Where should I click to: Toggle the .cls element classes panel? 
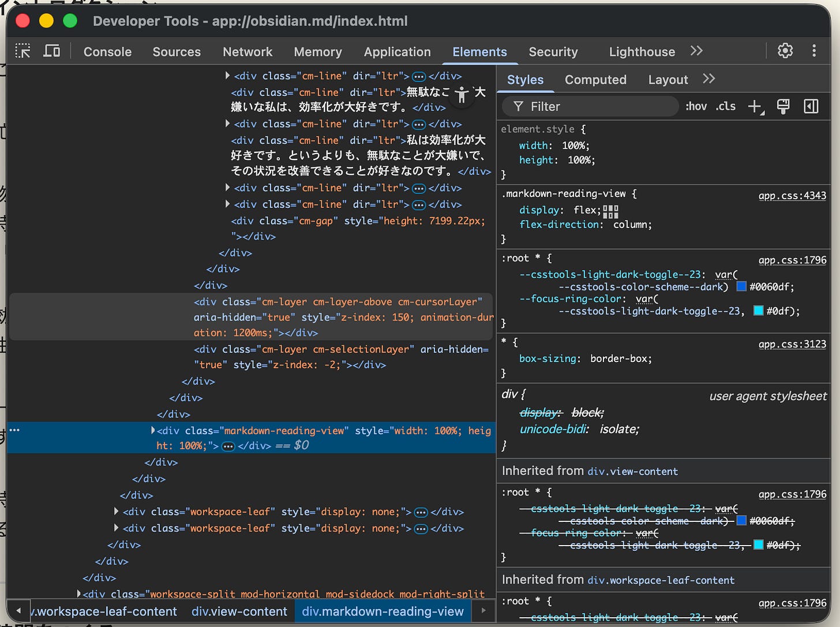coord(726,106)
